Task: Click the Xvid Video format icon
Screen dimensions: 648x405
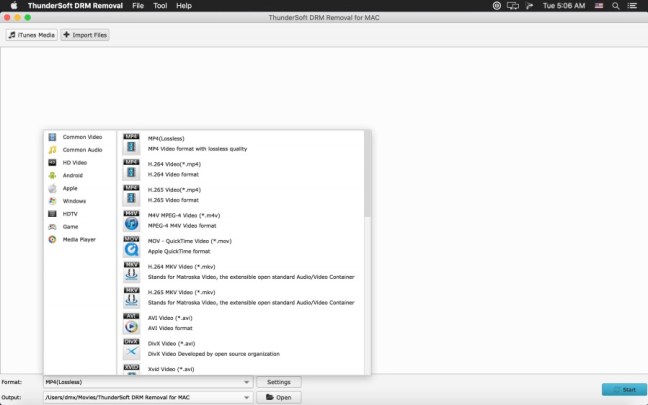Action: tap(131, 369)
